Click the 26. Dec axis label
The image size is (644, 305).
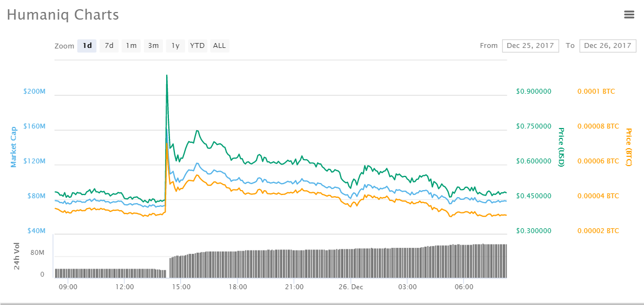351,286
